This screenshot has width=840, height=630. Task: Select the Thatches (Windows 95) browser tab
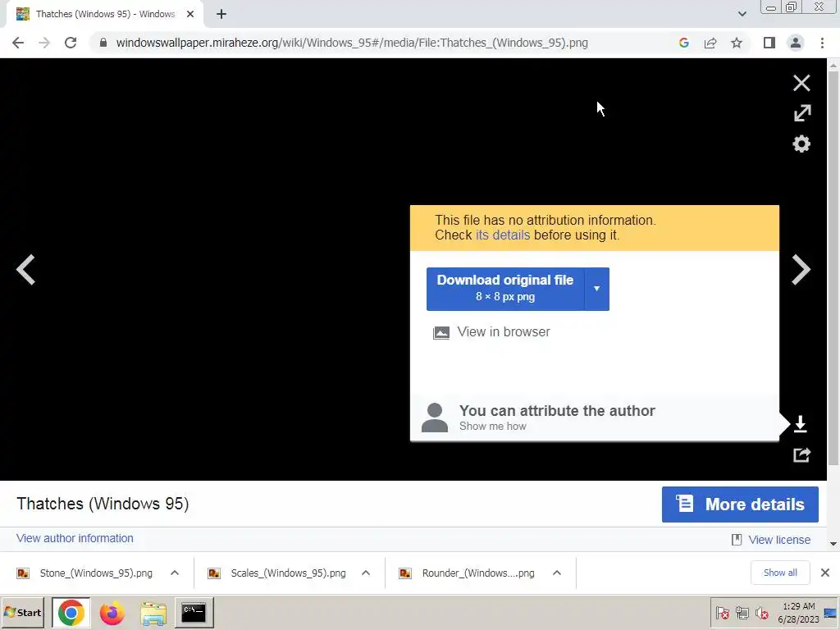[x=105, y=14]
